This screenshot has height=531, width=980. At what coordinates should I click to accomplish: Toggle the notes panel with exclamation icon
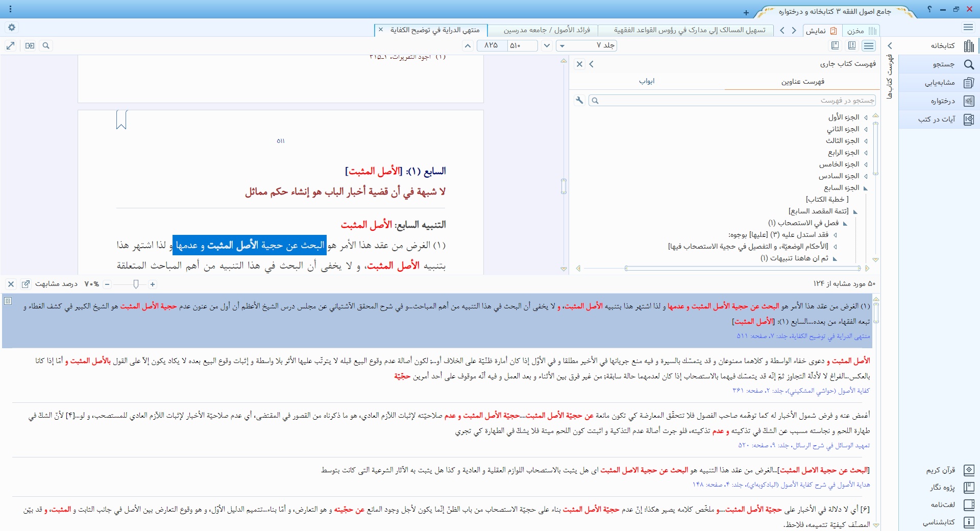coord(852,46)
